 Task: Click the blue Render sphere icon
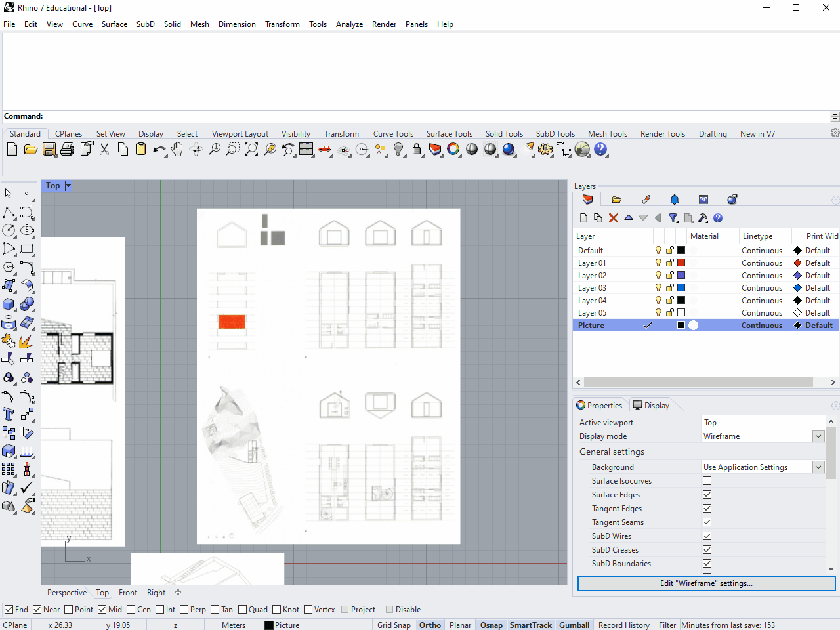(509, 150)
